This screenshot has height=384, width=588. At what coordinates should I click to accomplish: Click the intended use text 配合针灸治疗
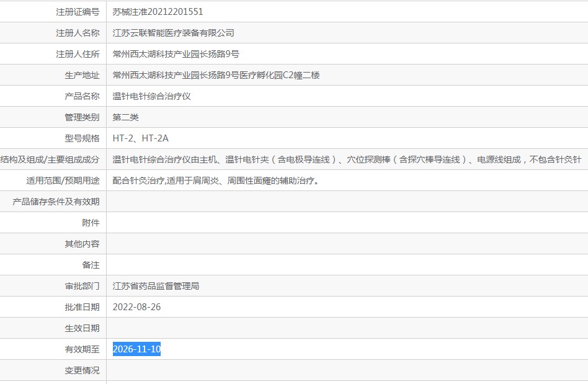click(x=216, y=181)
